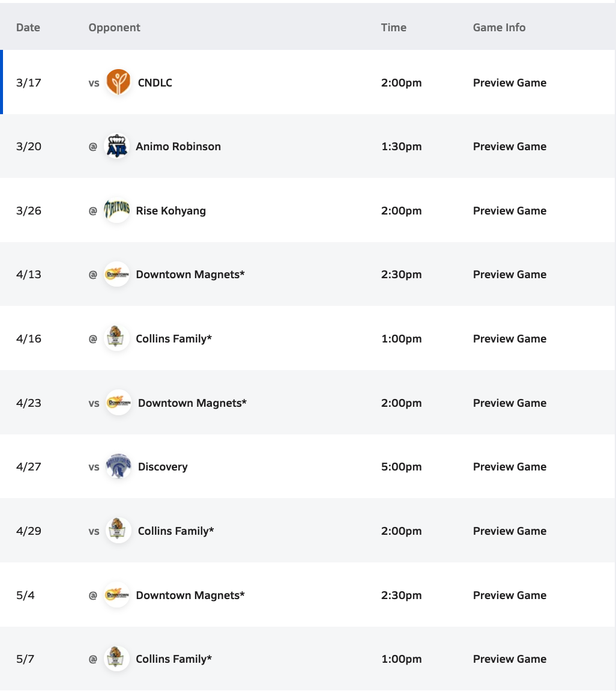The image size is (616, 691).
Task: Preview Game for the 4/27 Discovery matchup
Action: coord(510,467)
